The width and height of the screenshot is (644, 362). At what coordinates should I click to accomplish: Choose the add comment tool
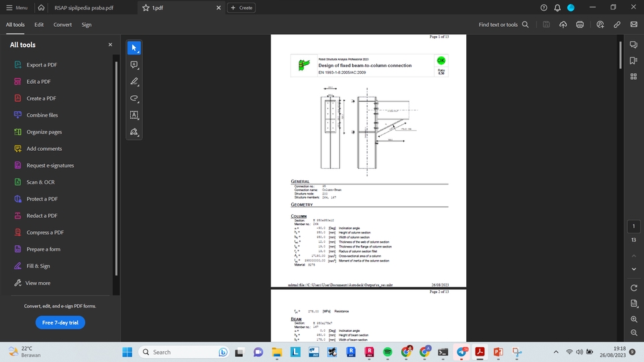tap(134, 65)
